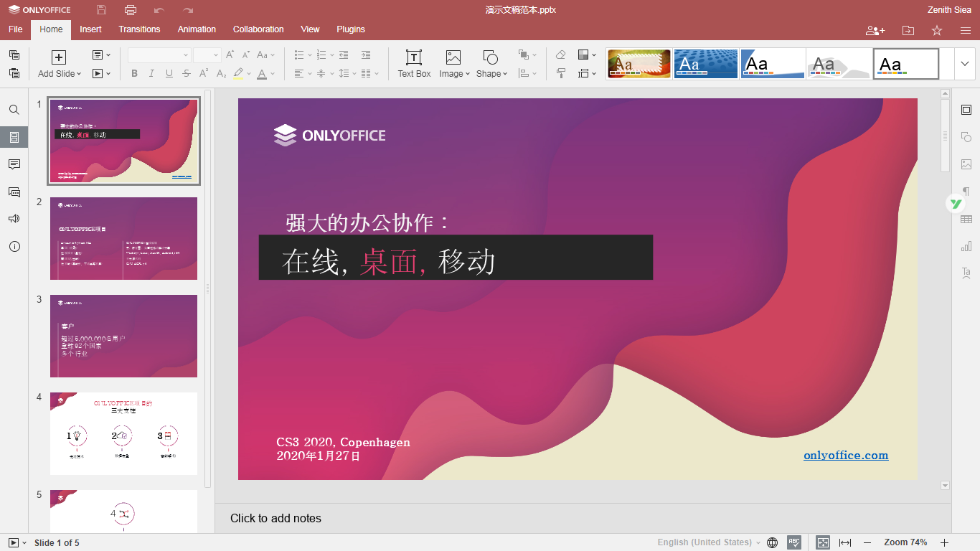Image resolution: width=980 pixels, height=551 pixels.
Task: Switch to the Plugins tab
Action: 351,29
